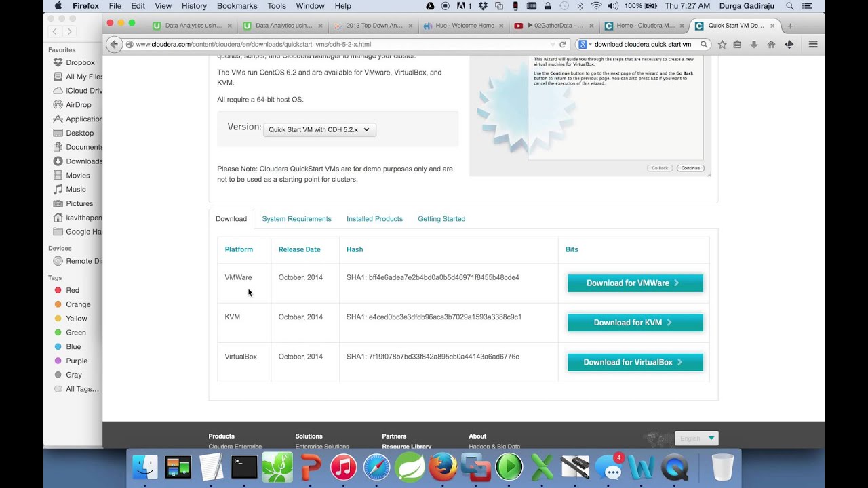Click the search field with cloudera query
Screen dimensions: 868x488
point(643,44)
